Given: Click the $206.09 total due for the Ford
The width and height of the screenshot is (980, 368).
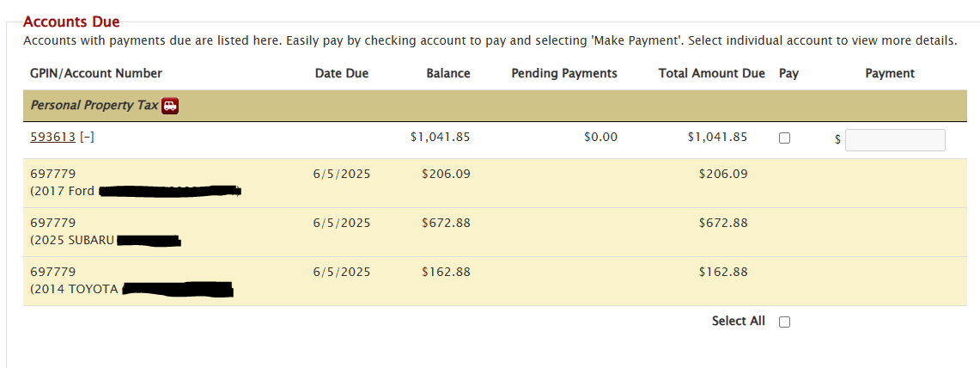Looking at the screenshot, I should coord(722,174).
